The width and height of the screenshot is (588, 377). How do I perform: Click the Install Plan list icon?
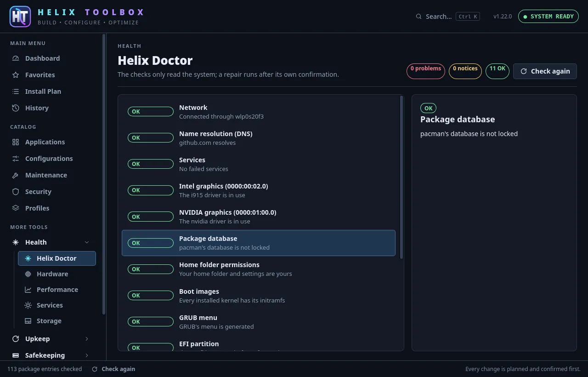(16, 91)
